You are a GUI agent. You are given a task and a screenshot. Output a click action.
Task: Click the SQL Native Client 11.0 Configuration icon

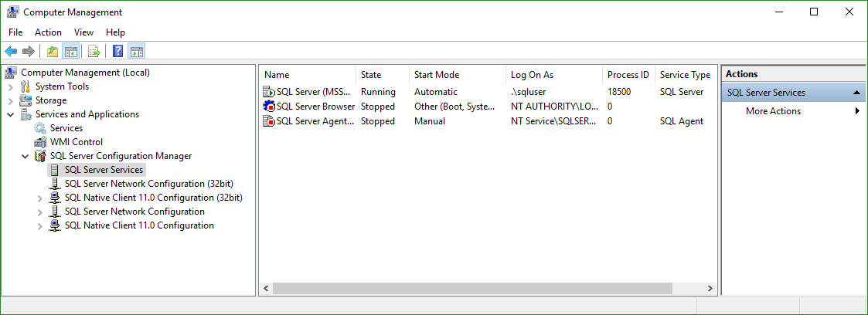coord(55,225)
